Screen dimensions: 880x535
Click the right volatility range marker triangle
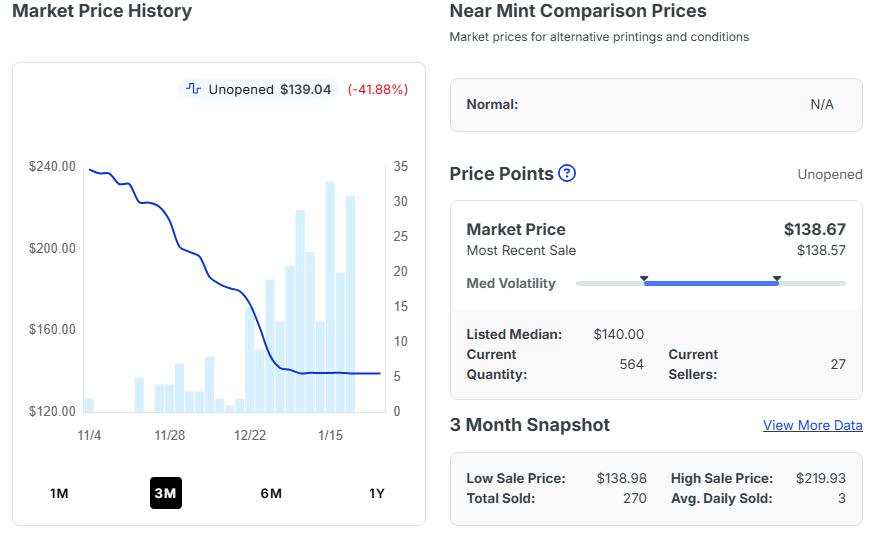coord(777,278)
